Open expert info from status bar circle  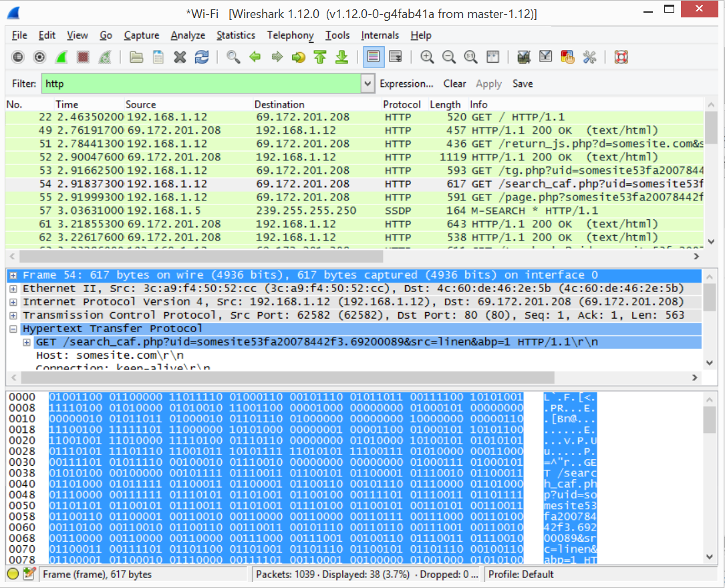tap(13, 574)
